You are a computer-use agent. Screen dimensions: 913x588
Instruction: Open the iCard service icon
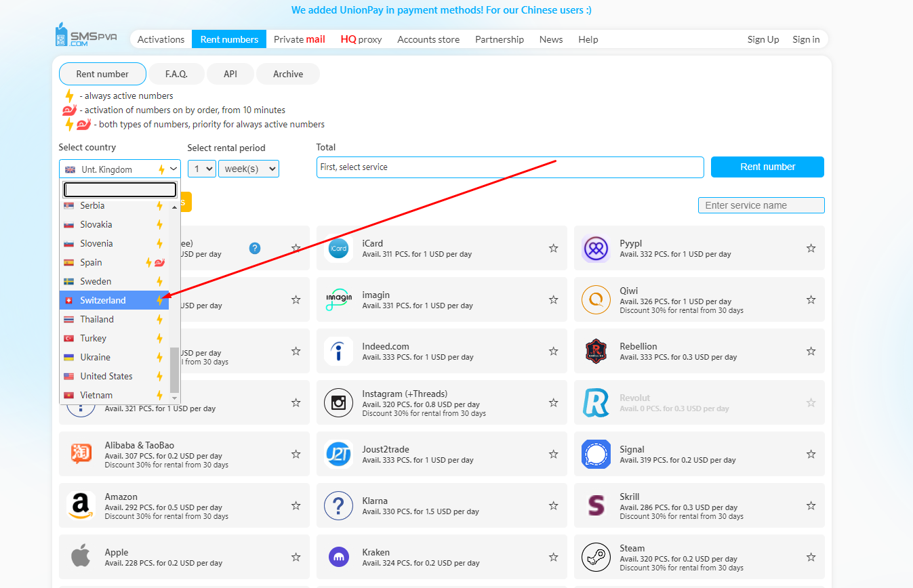click(338, 249)
